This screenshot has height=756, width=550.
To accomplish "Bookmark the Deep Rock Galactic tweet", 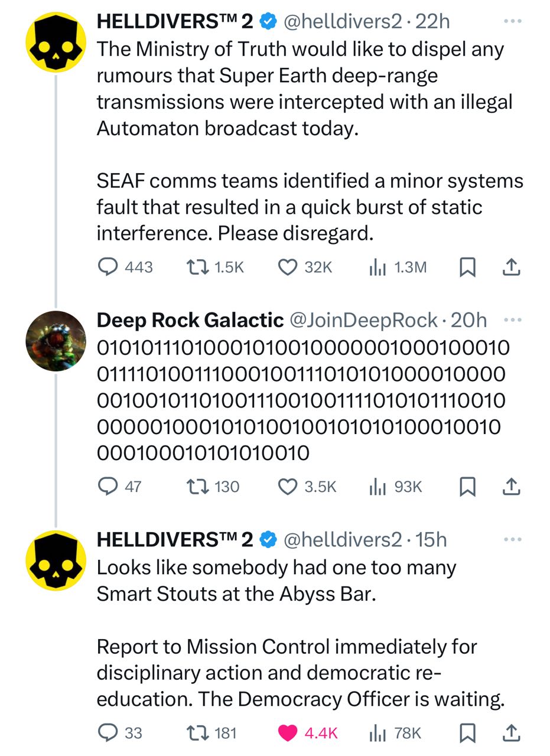I will click(467, 487).
